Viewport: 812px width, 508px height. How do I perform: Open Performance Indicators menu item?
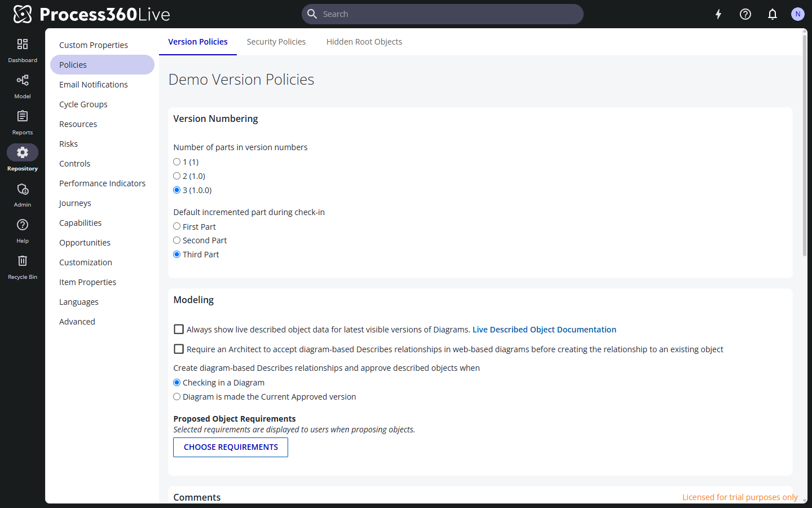click(102, 183)
